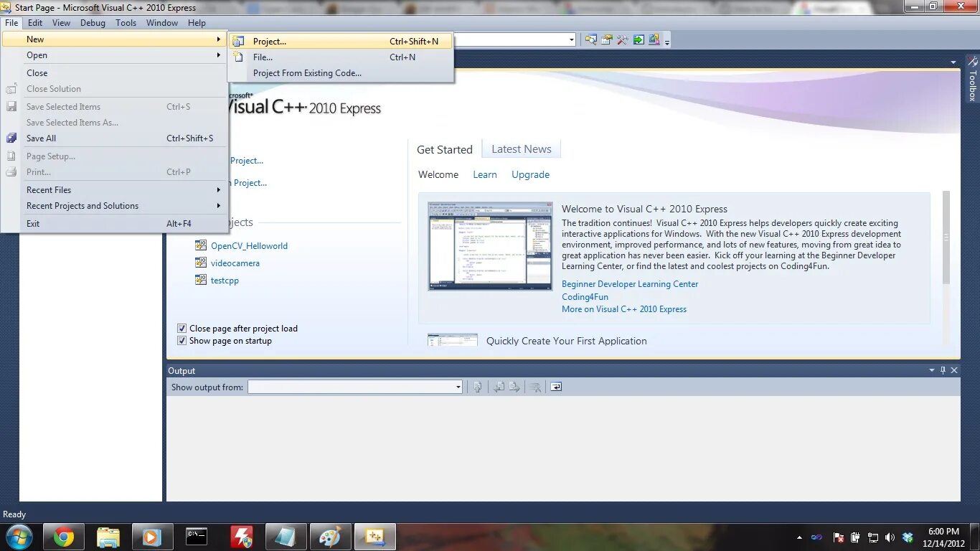Click the Clear All output icon
The image size is (980, 551).
535,387
